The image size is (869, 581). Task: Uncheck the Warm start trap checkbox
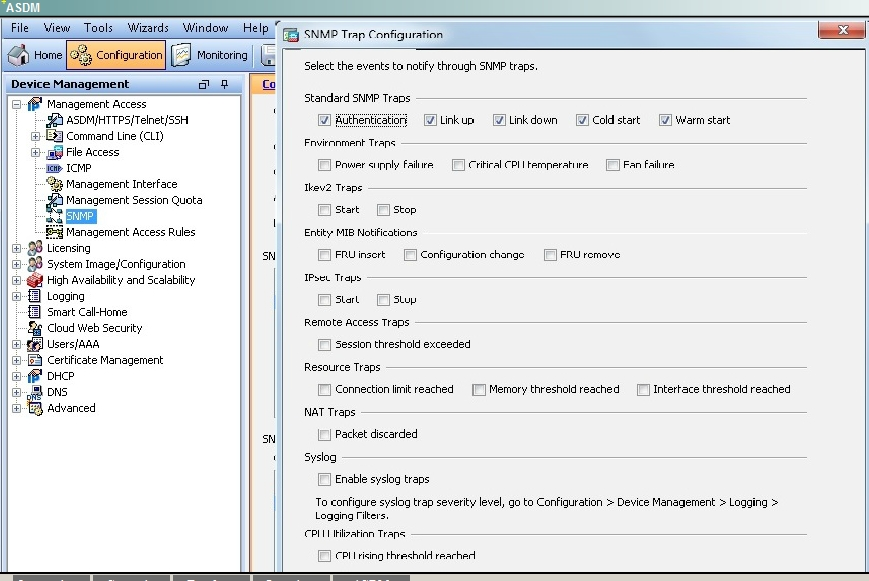[665, 120]
